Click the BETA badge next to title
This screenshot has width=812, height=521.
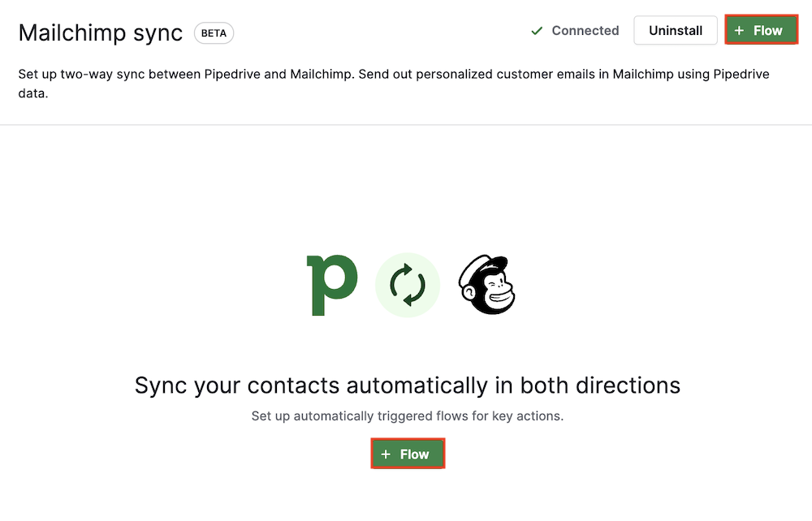coord(214,33)
